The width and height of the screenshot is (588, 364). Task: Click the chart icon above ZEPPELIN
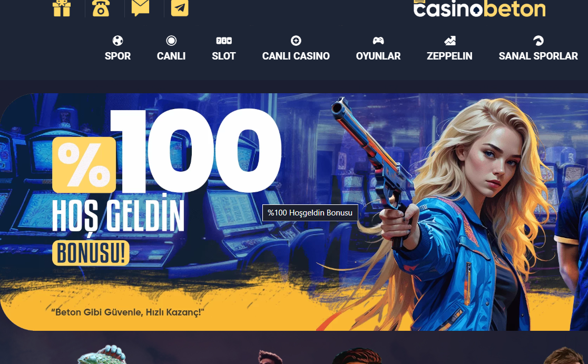pyautogui.click(x=449, y=41)
